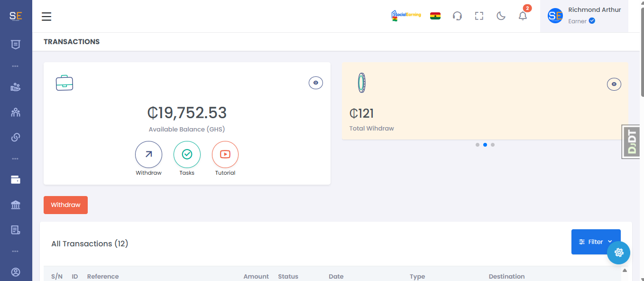Hide the Total Withdraw amount with the eye icon
The image size is (644, 281).
(614, 84)
